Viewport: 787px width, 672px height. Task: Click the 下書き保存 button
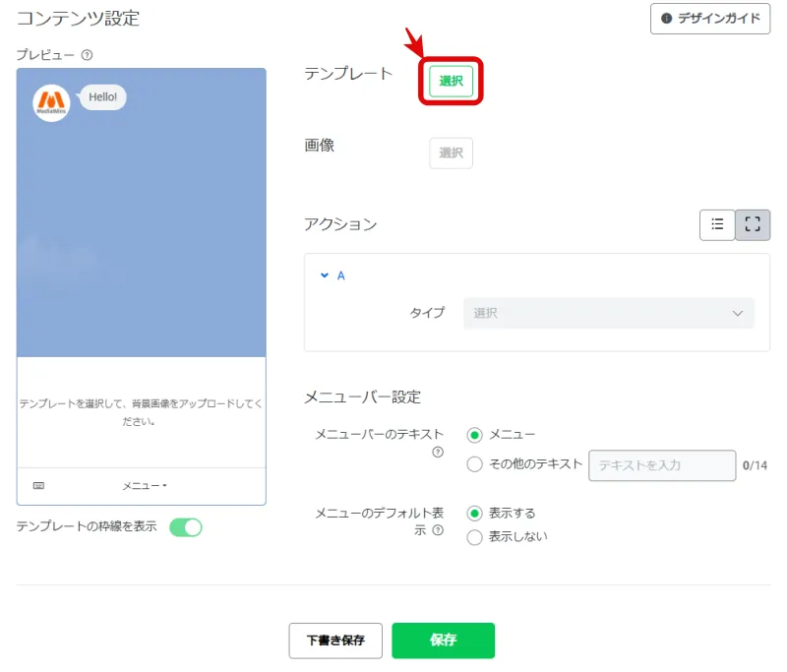[x=335, y=641]
